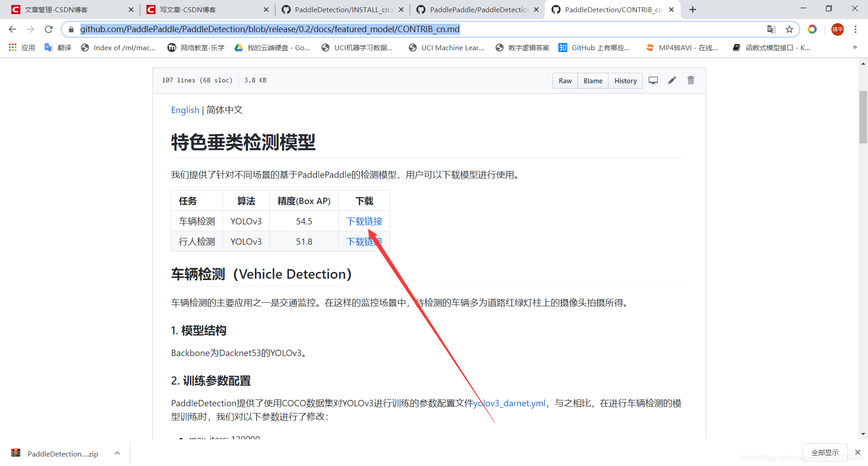Screen dimensions: 868x466
Task: Open the downloaded PaddleDetection zip file
Action: [55, 453]
